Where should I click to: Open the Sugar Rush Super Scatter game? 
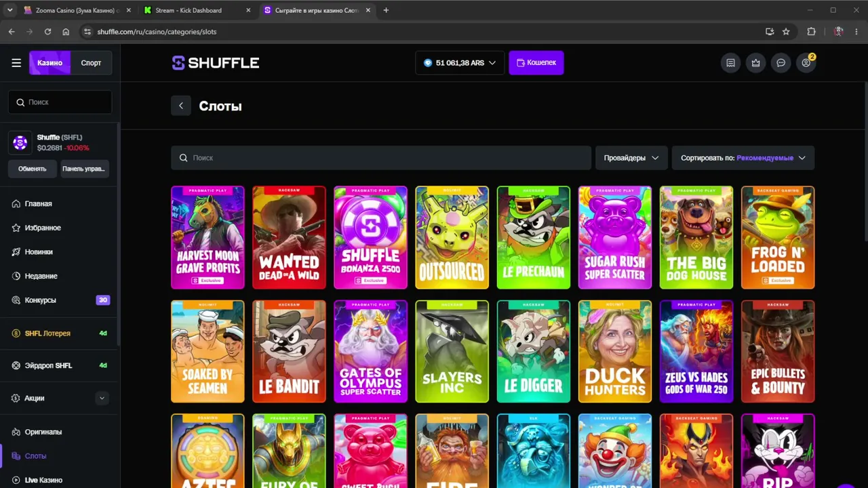614,237
